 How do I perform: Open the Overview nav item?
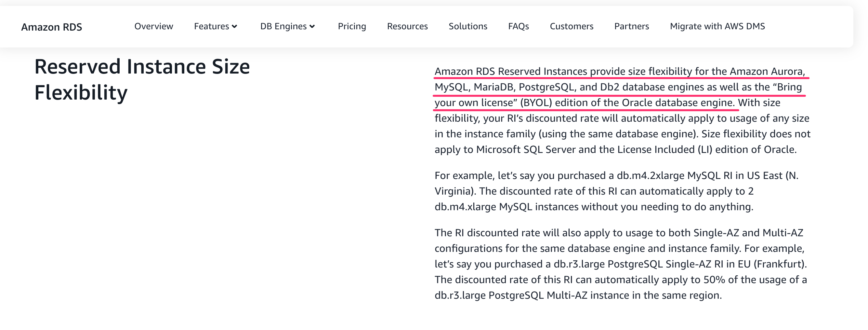(154, 26)
